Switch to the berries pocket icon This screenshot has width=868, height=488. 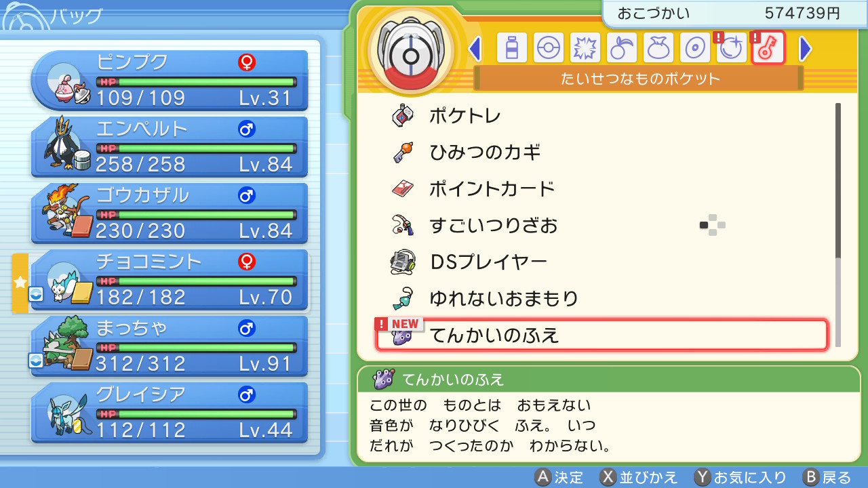tap(621, 48)
